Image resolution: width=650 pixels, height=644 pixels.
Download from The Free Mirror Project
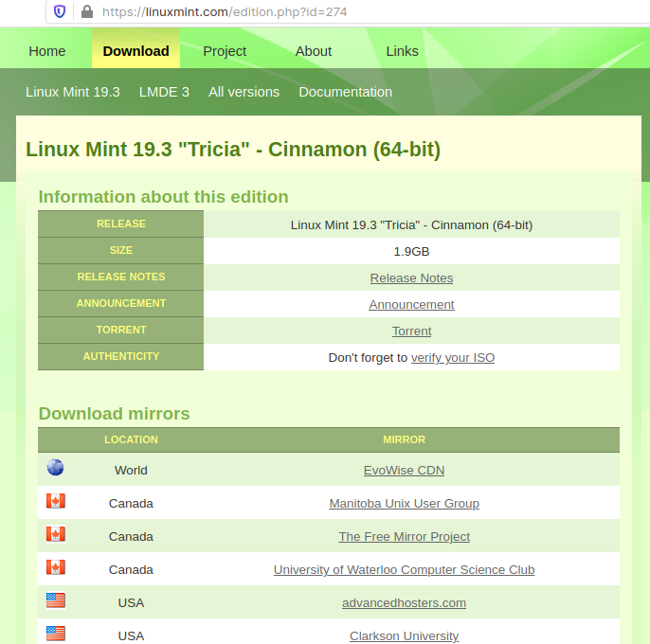tap(404, 536)
